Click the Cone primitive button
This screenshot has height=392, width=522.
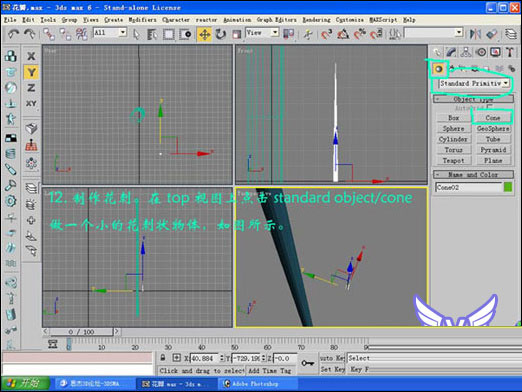[493, 118]
